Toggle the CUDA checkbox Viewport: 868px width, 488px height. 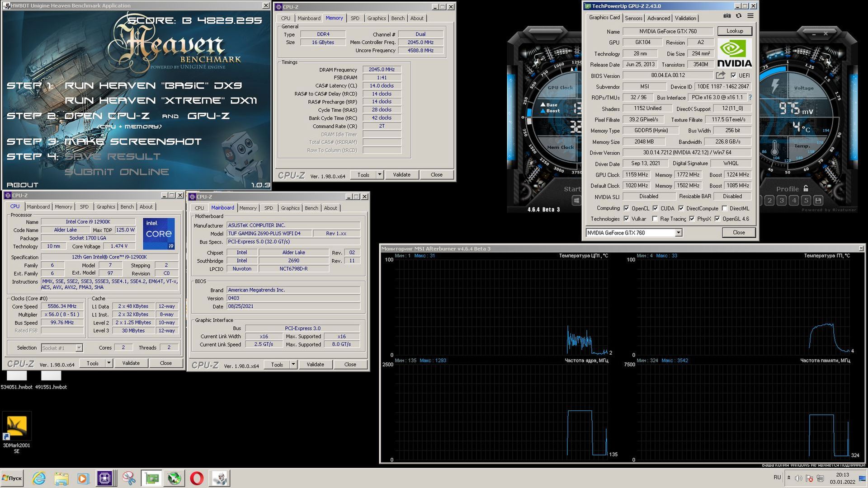(x=655, y=208)
